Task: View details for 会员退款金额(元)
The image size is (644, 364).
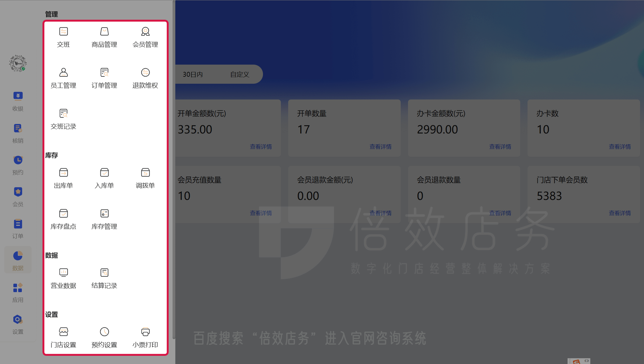Action: pyautogui.click(x=380, y=213)
